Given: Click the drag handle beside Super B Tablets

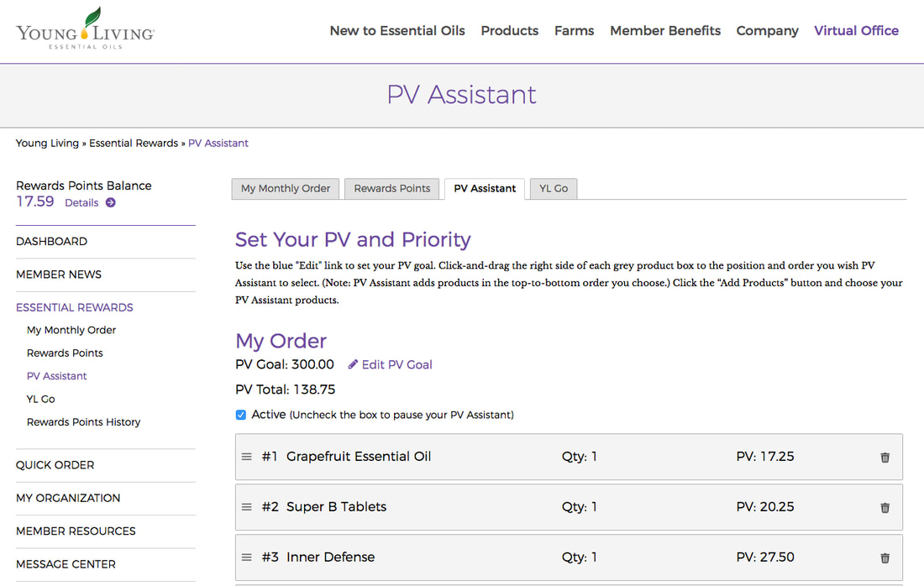Looking at the screenshot, I should click(x=247, y=507).
